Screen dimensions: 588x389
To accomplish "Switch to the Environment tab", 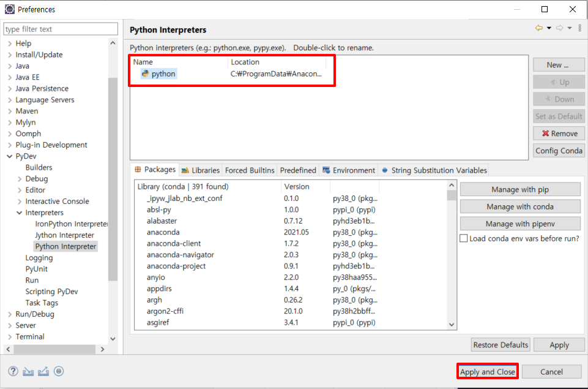I will pyautogui.click(x=349, y=170).
